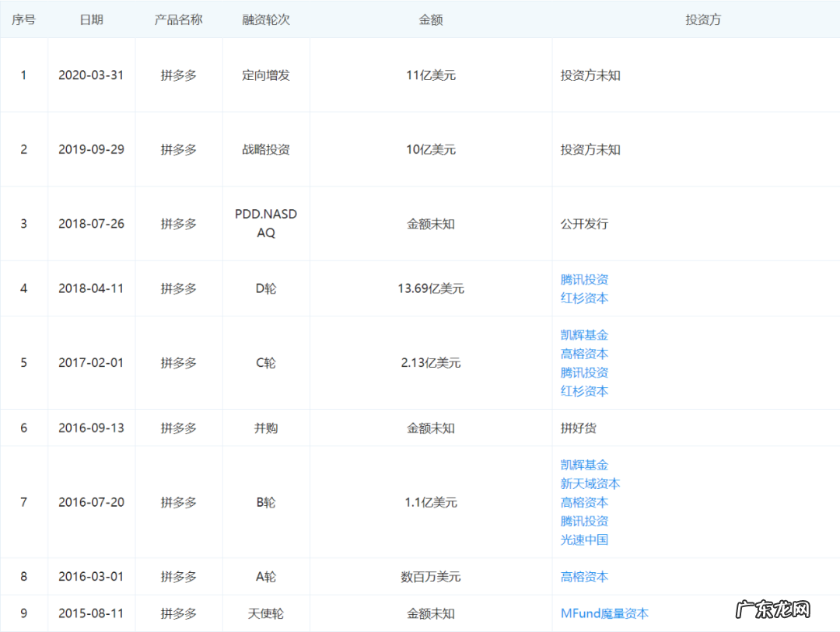Open the 红杉资本 link in the D轮 row
This screenshot has height=632, width=840.
584,298
